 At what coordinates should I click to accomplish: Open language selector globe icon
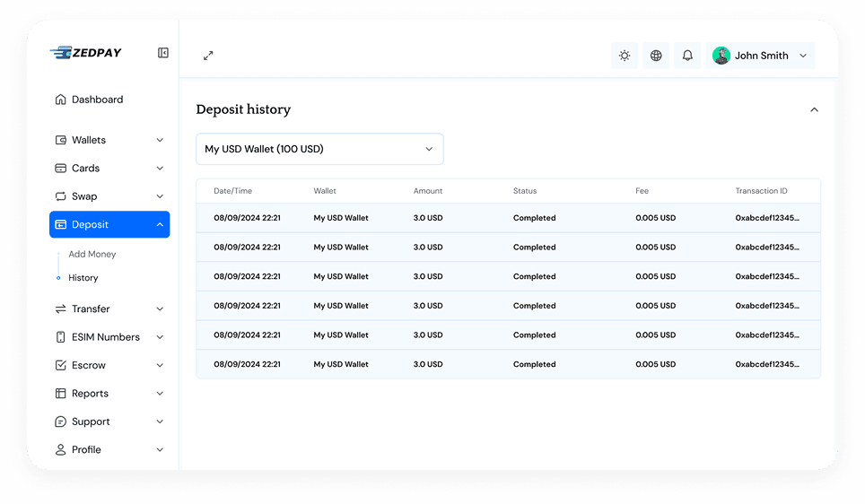pyautogui.click(x=656, y=56)
